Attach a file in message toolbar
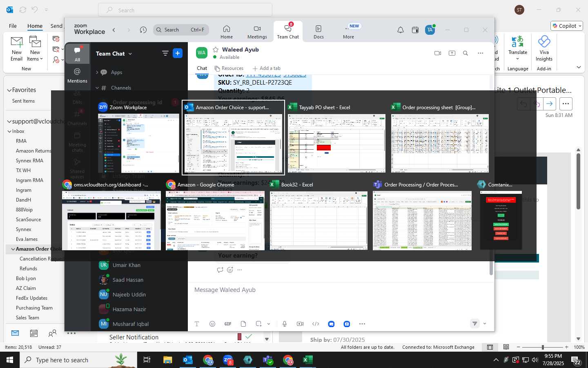Viewport: 588px width, 368px height. (x=243, y=324)
